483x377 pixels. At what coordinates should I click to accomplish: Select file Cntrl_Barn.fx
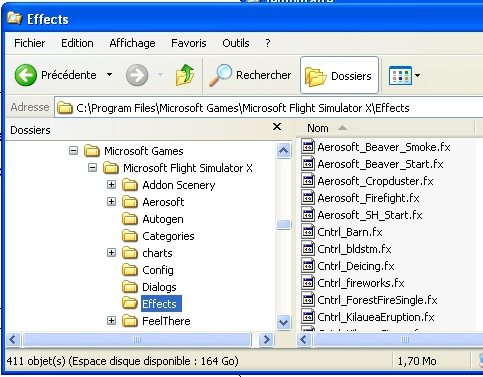coord(350,232)
